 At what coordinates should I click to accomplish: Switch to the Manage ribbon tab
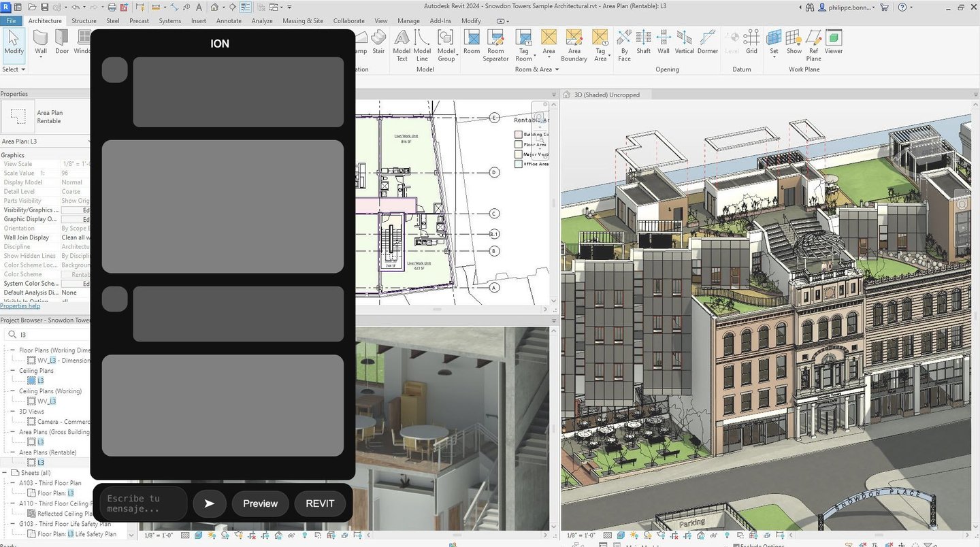coord(408,21)
